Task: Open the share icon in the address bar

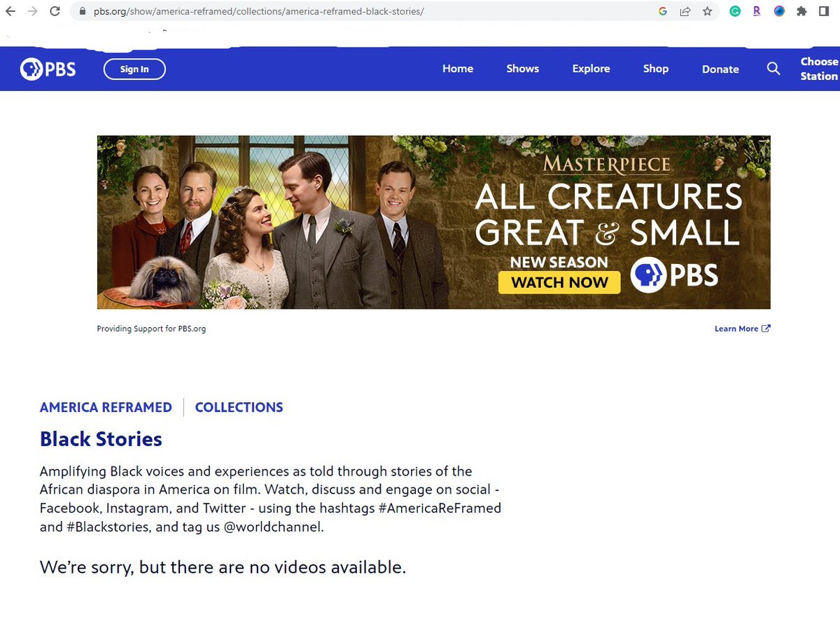Action: [x=685, y=11]
